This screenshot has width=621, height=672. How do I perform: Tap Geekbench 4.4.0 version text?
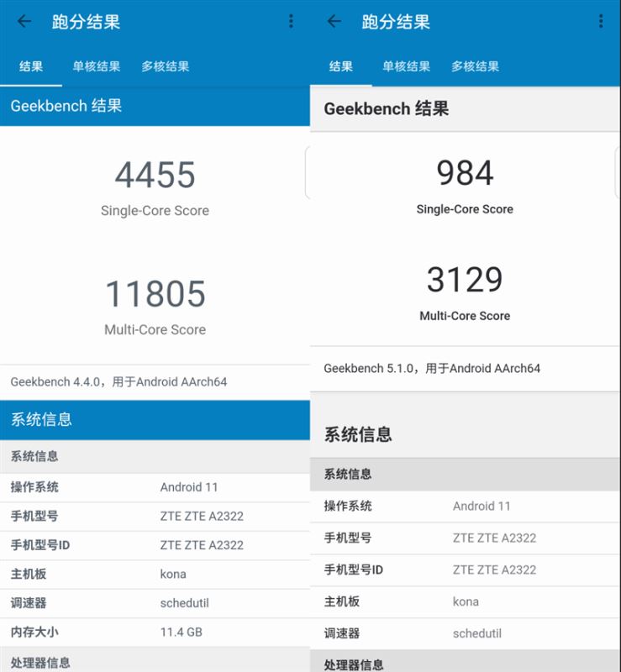pos(118,382)
